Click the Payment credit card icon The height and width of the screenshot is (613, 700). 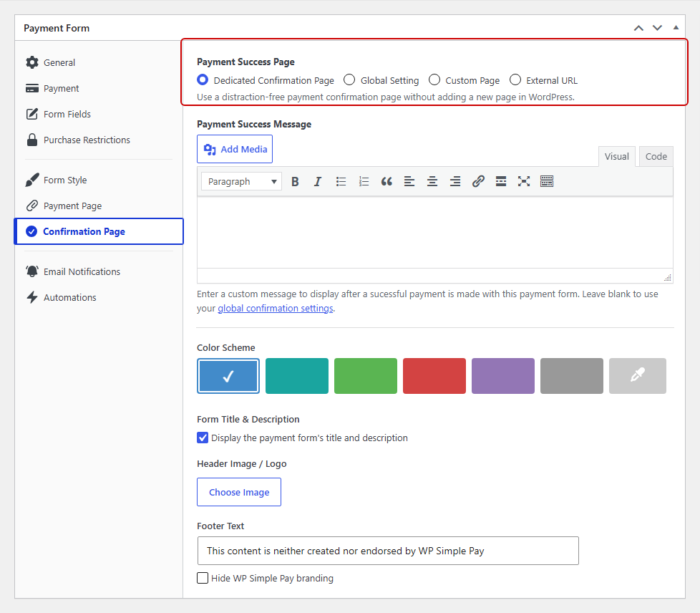(32, 89)
